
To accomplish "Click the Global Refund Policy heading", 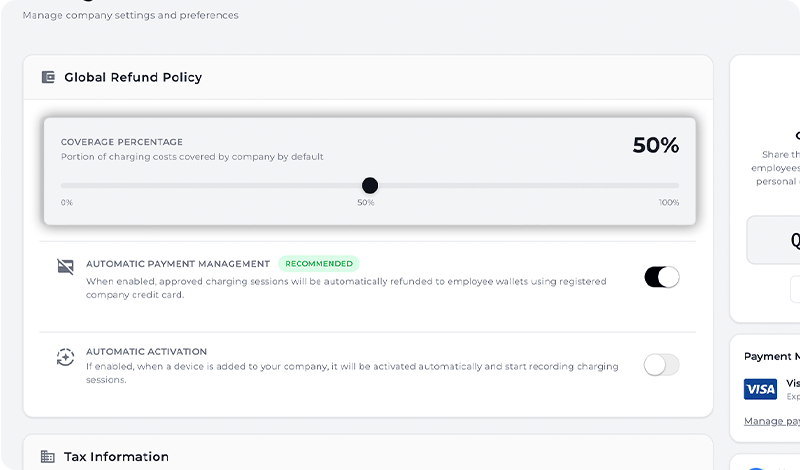I will [x=133, y=77].
